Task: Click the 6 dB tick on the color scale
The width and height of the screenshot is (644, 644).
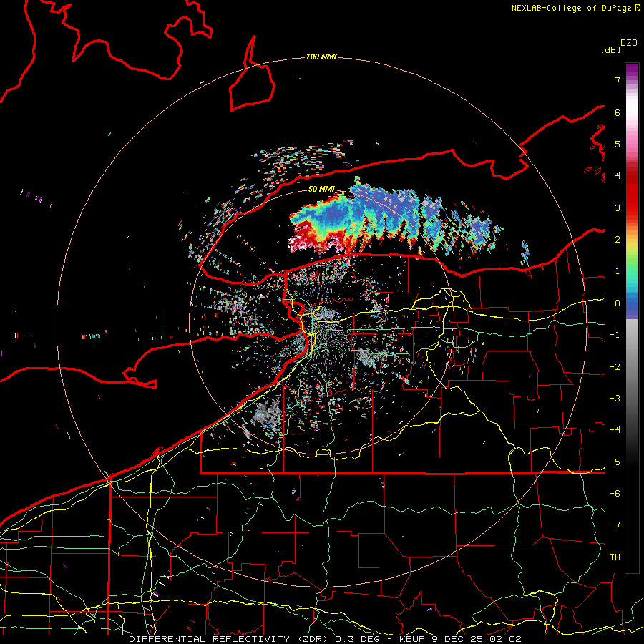Action: pyautogui.click(x=617, y=112)
